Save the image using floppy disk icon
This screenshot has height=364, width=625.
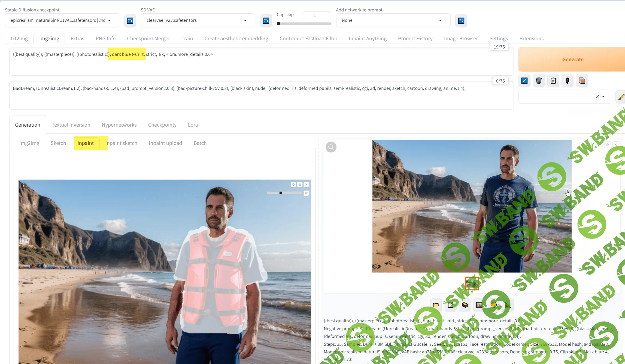coord(450,305)
